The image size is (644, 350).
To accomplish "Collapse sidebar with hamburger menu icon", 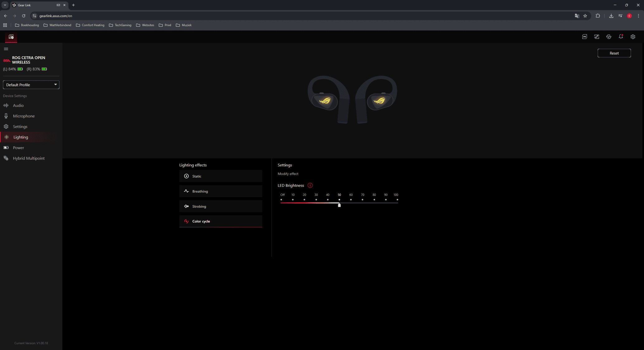I will pyautogui.click(x=6, y=49).
